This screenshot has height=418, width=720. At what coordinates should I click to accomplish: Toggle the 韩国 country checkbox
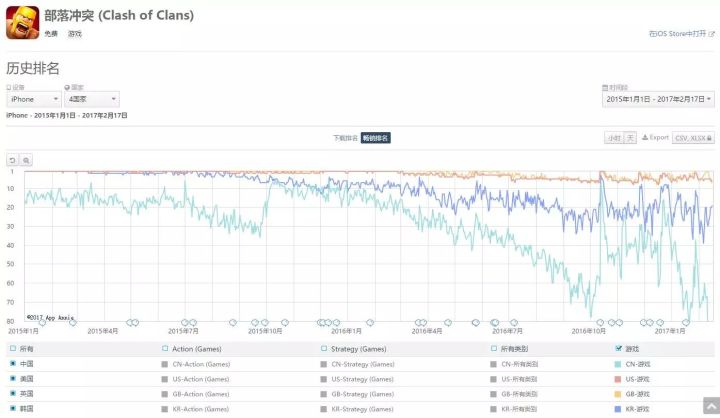(13, 408)
